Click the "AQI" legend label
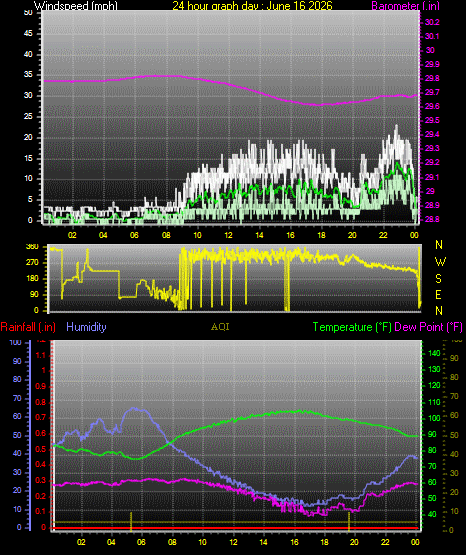Screen dimensions: 466x555 click(x=220, y=327)
